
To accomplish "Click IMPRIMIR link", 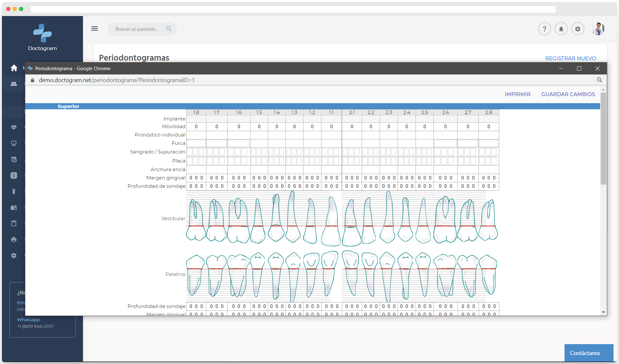I will [517, 94].
